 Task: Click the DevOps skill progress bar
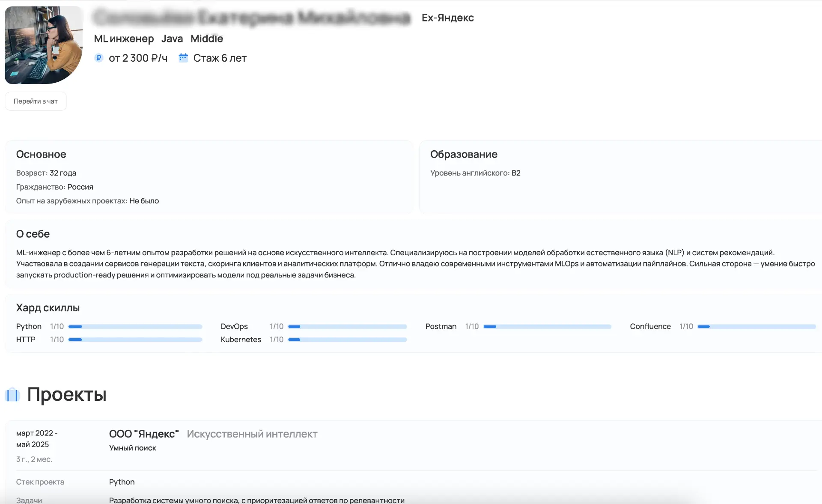pyautogui.click(x=347, y=327)
